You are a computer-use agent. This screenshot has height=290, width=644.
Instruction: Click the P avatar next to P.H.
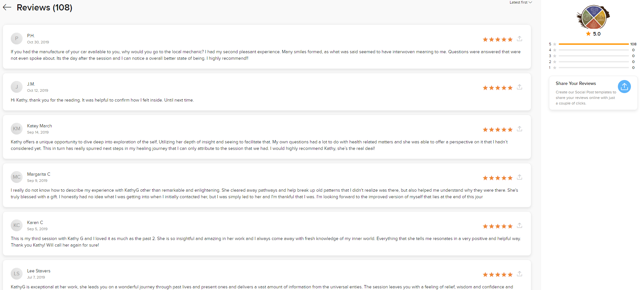coord(17,39)
